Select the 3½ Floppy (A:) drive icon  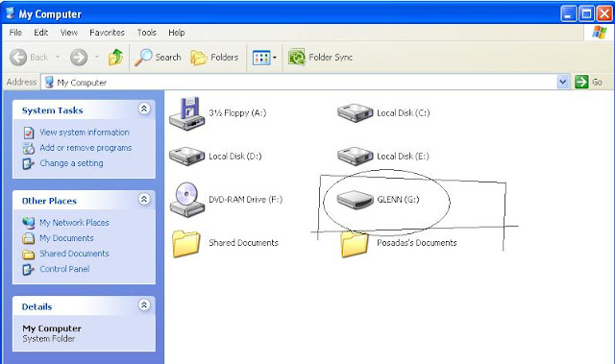point(187,113)
